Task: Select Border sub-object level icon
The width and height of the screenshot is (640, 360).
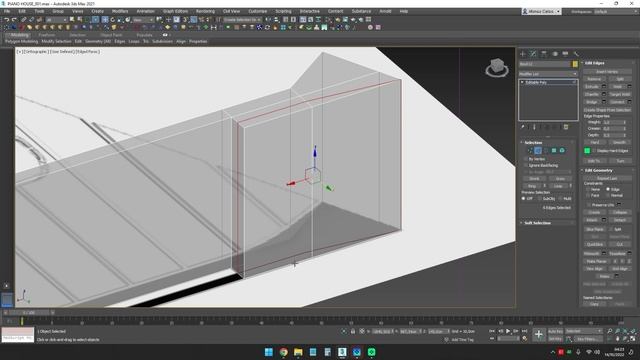Action: tap(546, 151)
